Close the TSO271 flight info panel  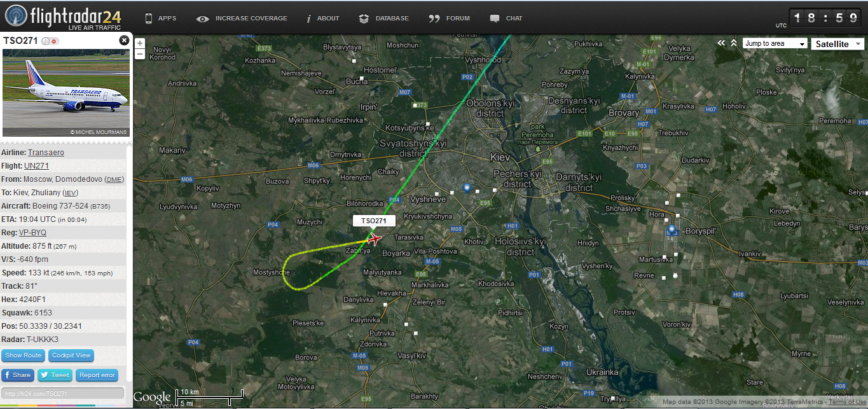[x=124, y=41]
